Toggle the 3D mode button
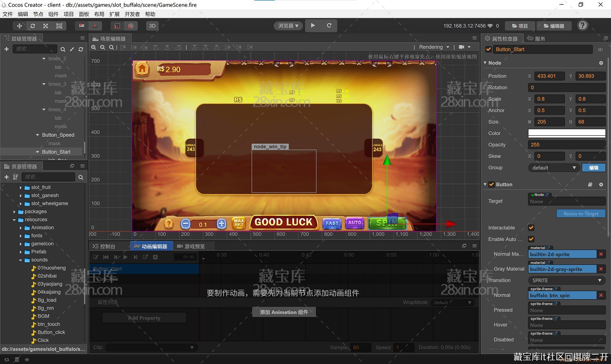Screen dimensions: 611x364 coord(152,26)
